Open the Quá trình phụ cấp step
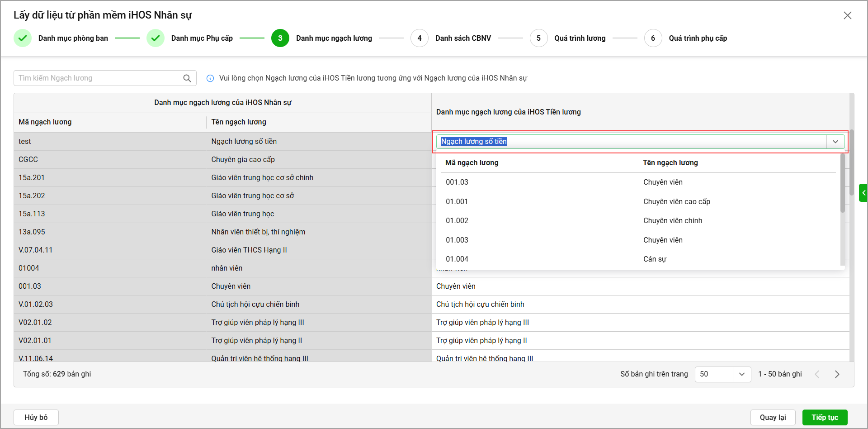The height and width of the screenshot is (429, 868). pos(698,38)
